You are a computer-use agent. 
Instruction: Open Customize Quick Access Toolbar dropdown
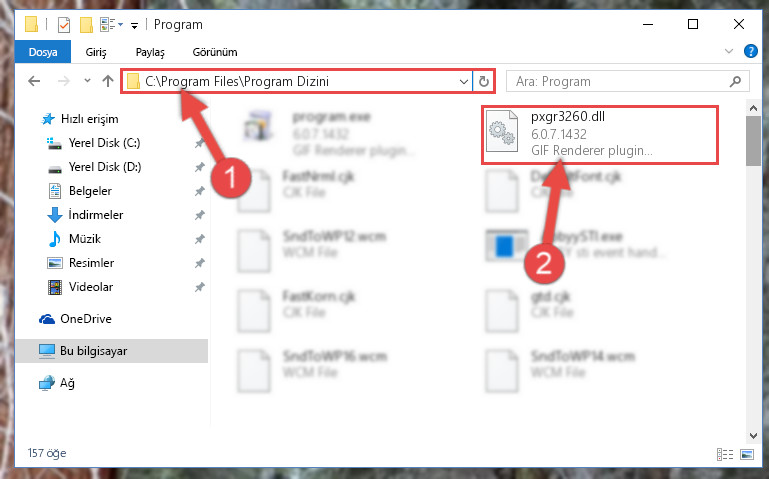[134, 25]
